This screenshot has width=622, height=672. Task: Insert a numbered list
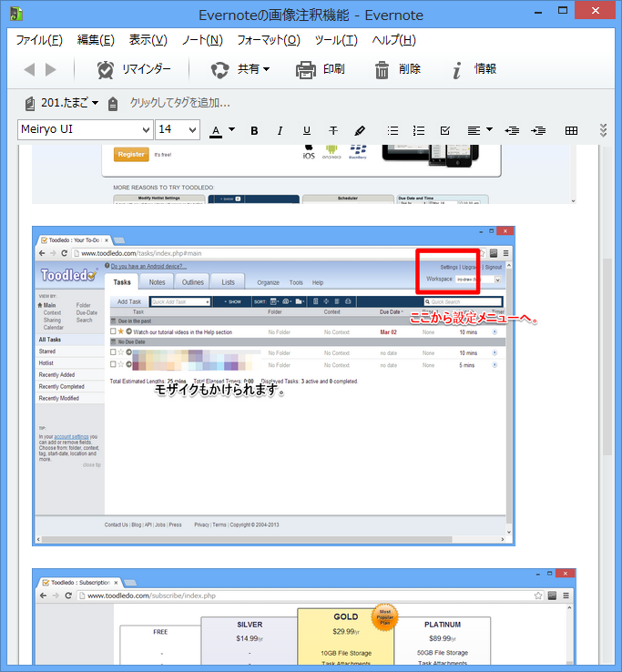point(418,130)
